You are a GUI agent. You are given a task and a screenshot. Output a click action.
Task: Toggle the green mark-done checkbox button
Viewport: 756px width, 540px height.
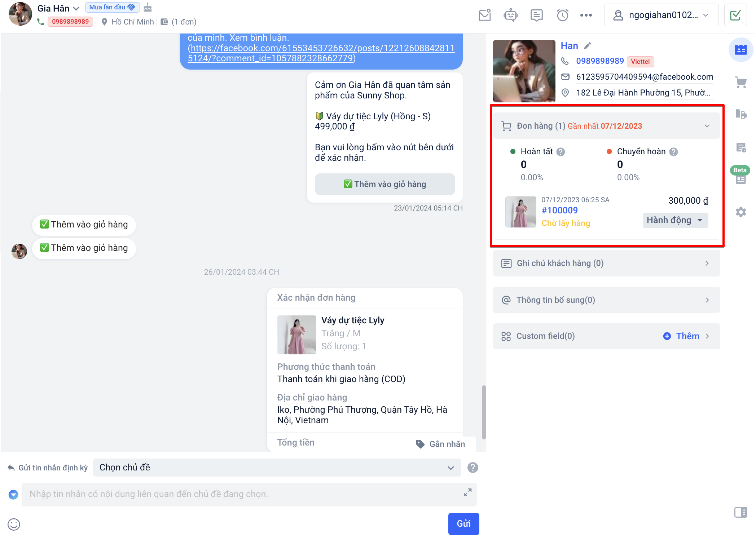click(x=735, y=15)
